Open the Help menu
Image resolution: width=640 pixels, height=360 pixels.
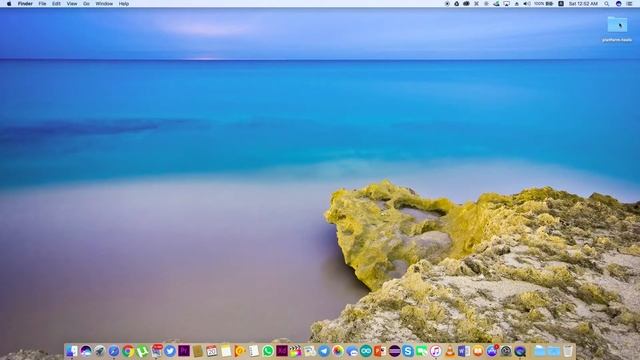pos(124,4)
